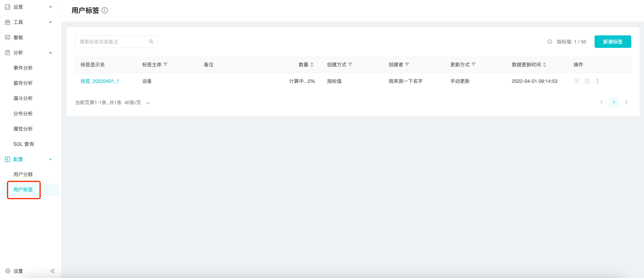Image resolution: width=644 pixels, height=278 pixels.
Task: Click the edit icon for 标签_20220401_1
Action: pos(576,81)
